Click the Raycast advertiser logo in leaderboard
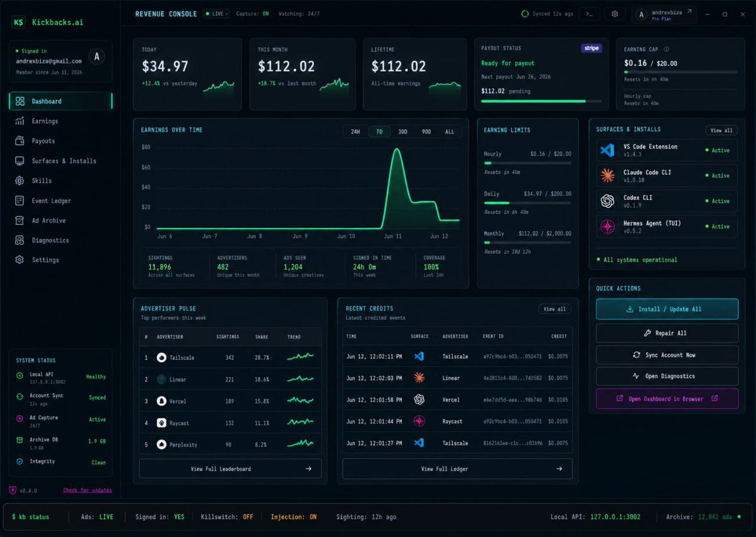Image resolution: width=756 pixels, height=537 pixels. [x=161, y=423]
